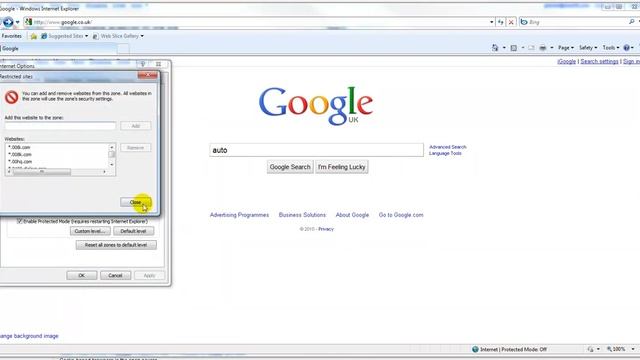Click the Refresh icon beside the address bar

click(500, 22)
